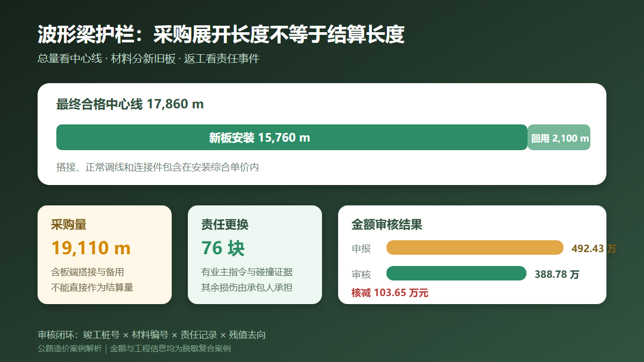Click the red text 核减 103.65 万元
The image size is (644, 362).
[x=390, y=293]
